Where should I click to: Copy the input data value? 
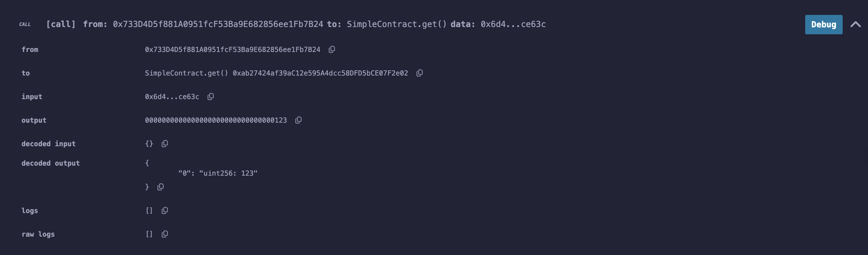click(x=211, y=97)
